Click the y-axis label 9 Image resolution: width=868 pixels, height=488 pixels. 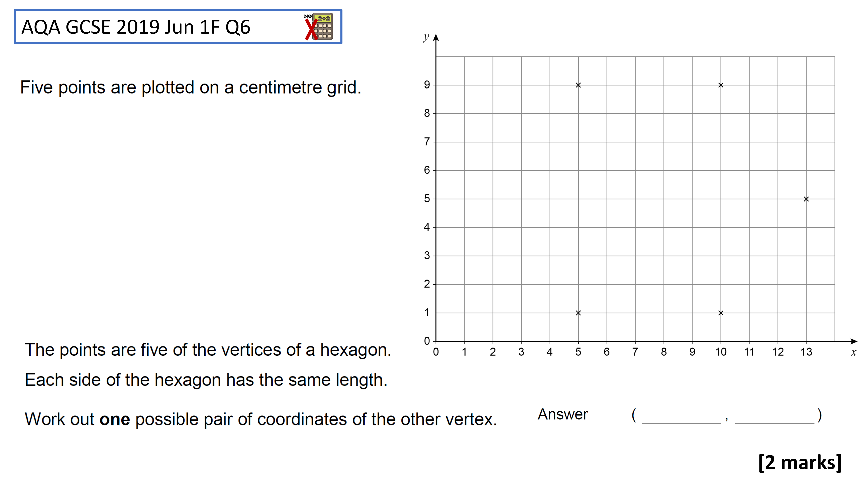(427, 85)
